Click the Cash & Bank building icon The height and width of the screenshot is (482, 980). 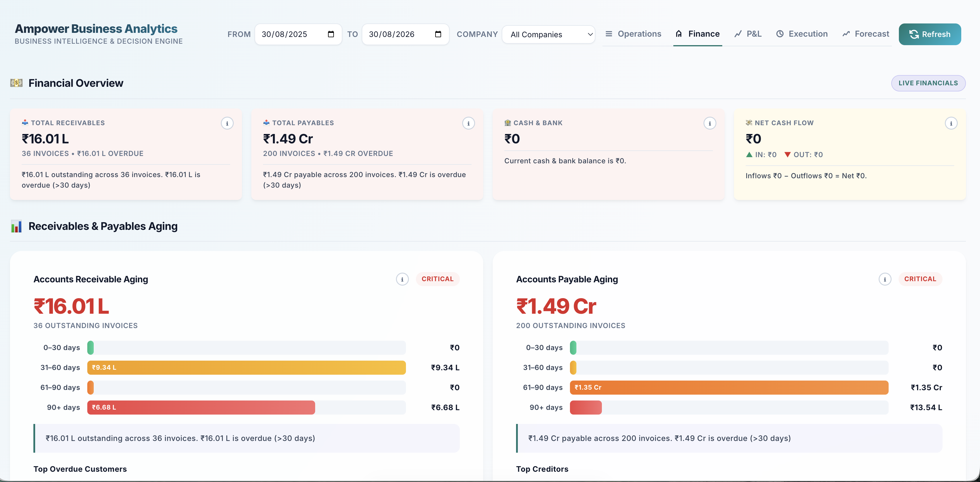[x=508, y=123]
